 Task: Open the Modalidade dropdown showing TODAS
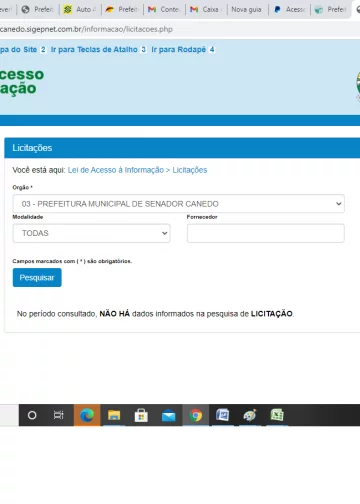[91, 233]
